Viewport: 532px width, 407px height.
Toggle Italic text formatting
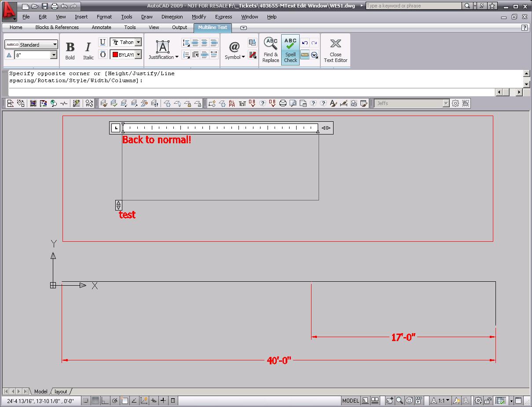(x=88, y=50)
